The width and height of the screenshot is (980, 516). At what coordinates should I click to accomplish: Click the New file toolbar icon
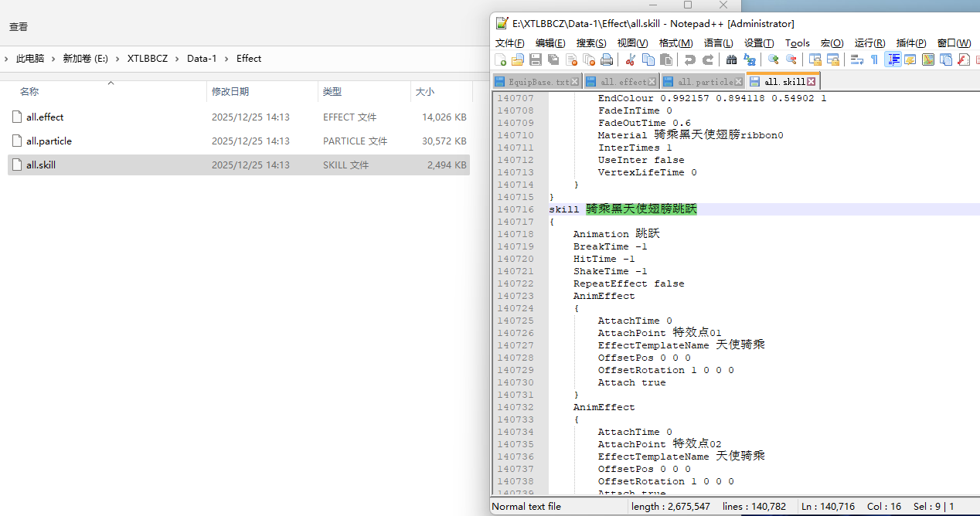pos(501,59)
